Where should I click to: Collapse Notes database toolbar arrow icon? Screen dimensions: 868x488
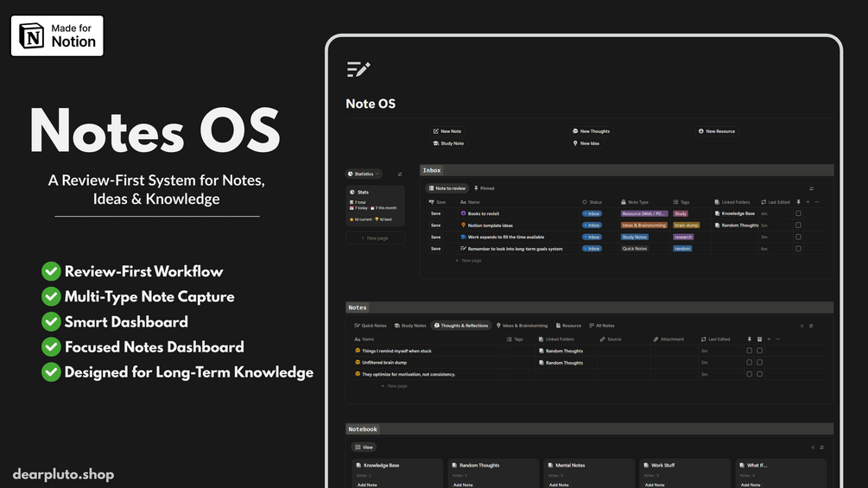click(801, 326)
